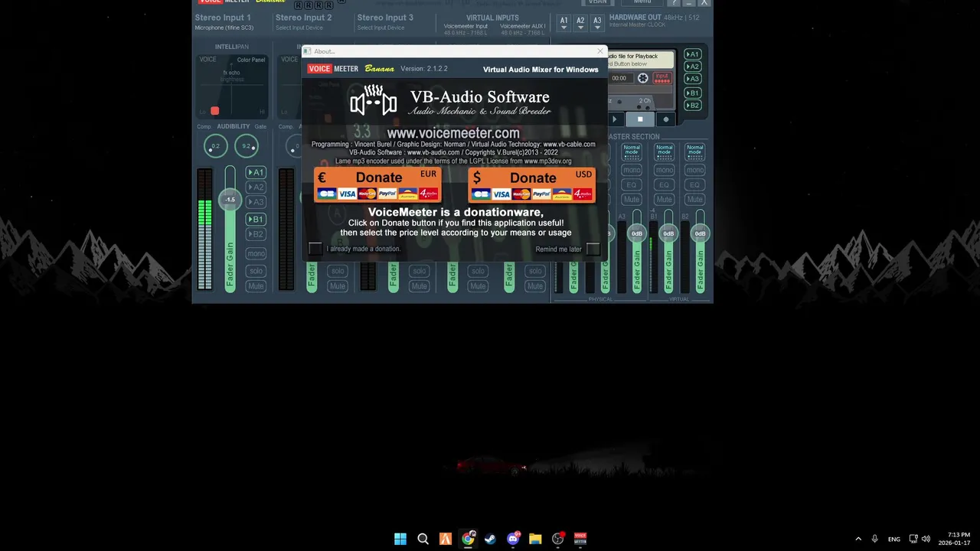Click the B2 master fader knob at 0dB

[700, 233]
